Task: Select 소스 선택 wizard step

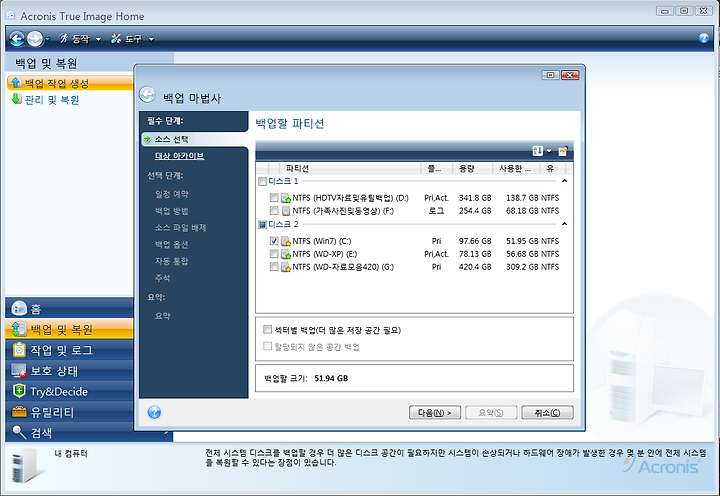Action: tap(195, 139)
